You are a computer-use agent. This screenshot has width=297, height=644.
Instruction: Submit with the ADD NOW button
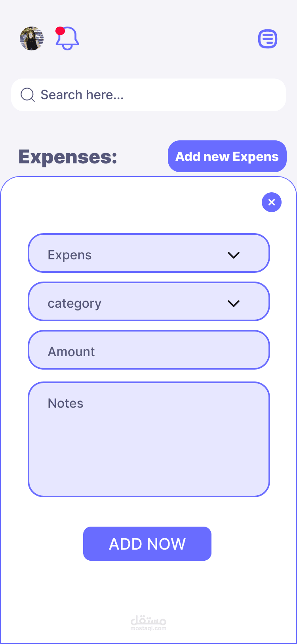click(147, 544)
